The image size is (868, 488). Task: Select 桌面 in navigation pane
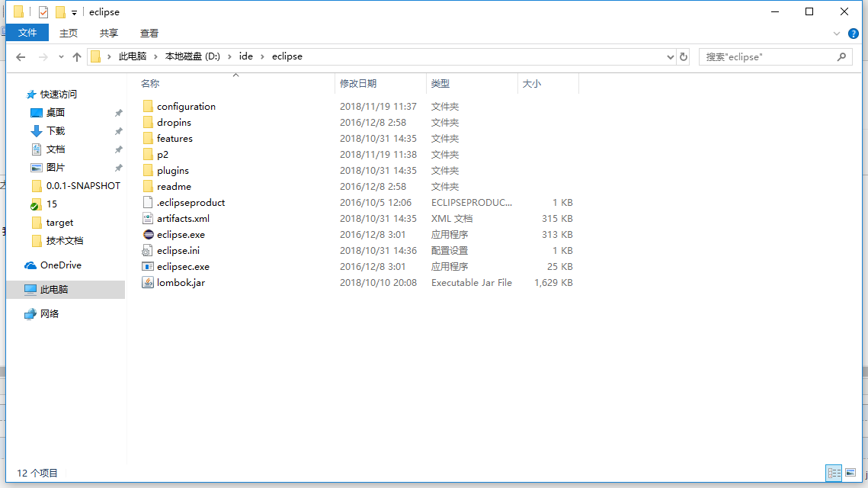click(56, 112)
